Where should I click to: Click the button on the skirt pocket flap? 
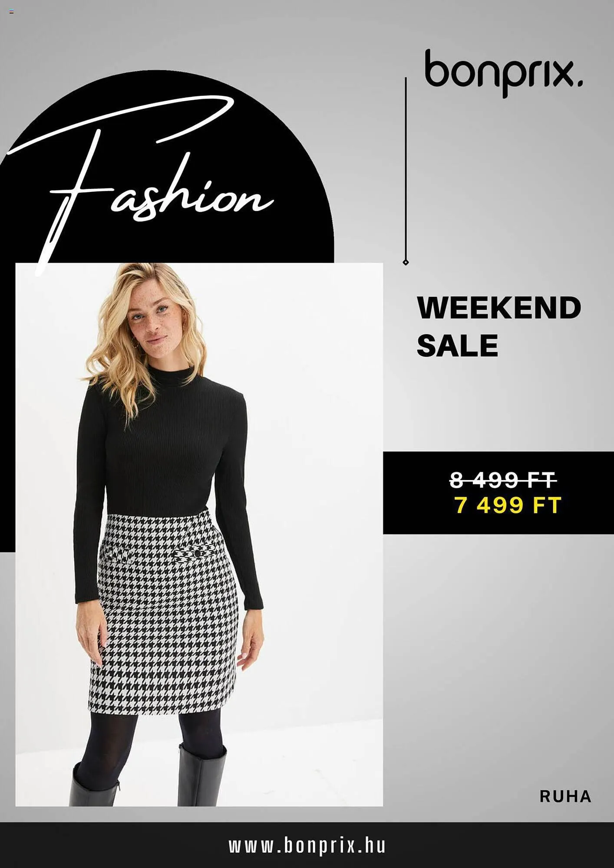pyautogui.click(x=198, y=553)
